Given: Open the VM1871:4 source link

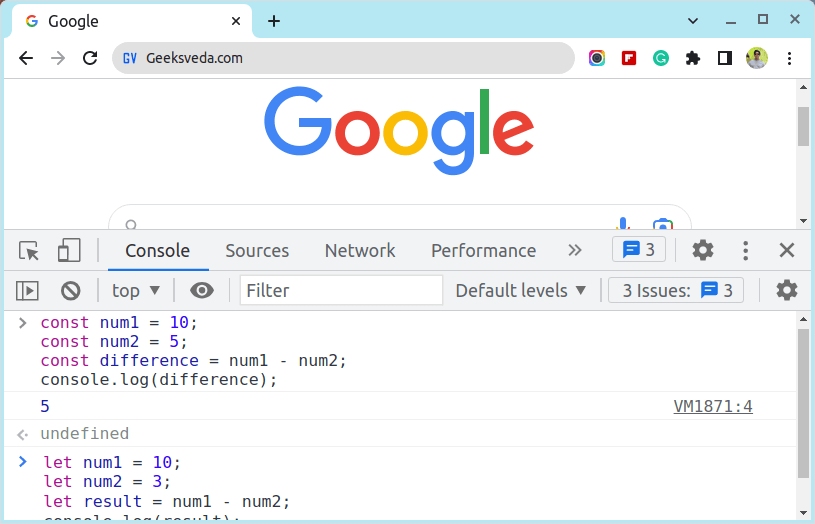Looking at the screenshot, I should click(x=713, y=407).
